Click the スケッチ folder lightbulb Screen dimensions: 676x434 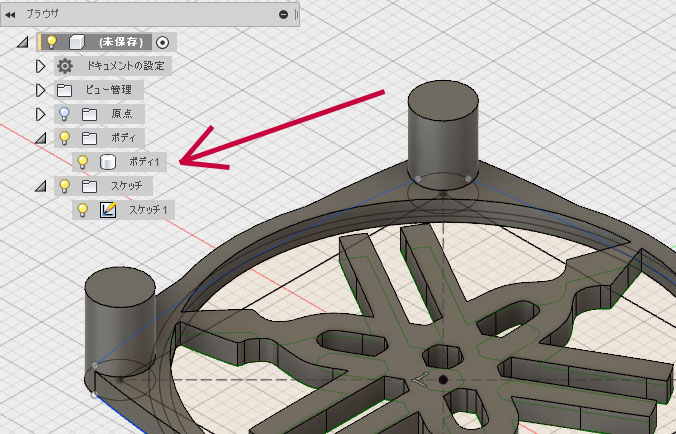coord(65,185)
